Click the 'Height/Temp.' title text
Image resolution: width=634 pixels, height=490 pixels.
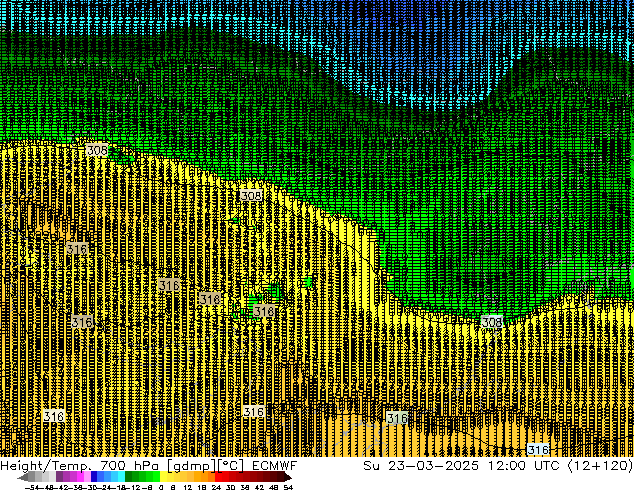(44, 466)
